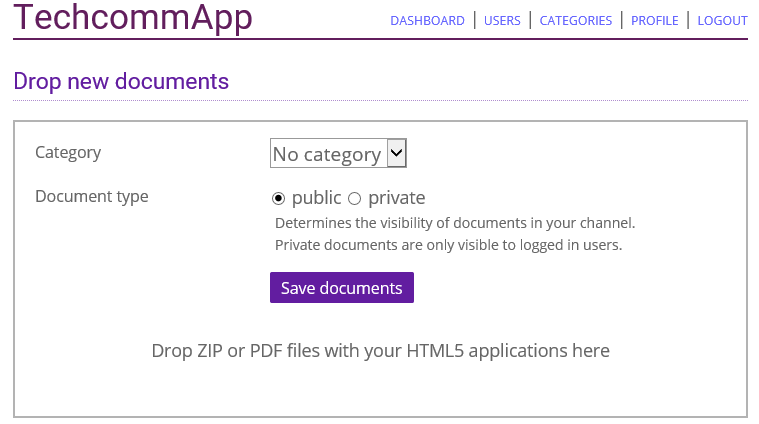The width and height of the screenshot is (759, 424).
Task: Open the Profile page
Action: 655,21
